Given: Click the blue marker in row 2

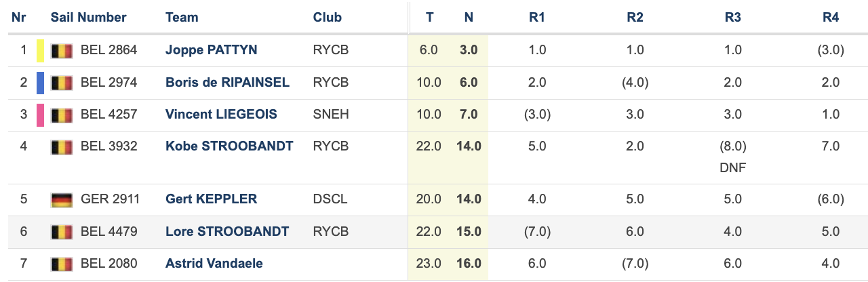Looking at the screenshot, I should point(40,83).
